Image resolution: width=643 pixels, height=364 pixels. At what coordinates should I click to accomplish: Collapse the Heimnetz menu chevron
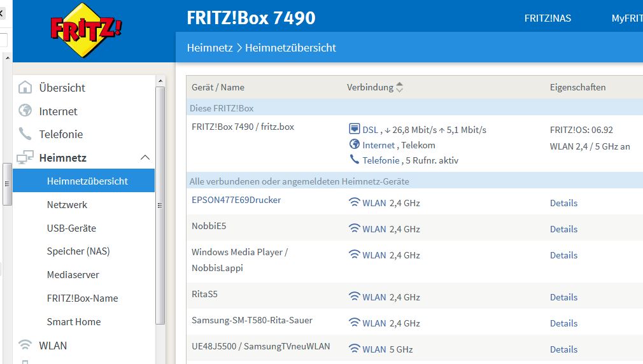point(145,157)
